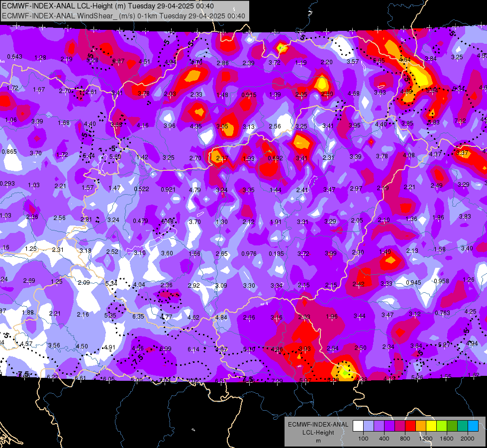Click the wind shear value 4.04

point(139,284)
